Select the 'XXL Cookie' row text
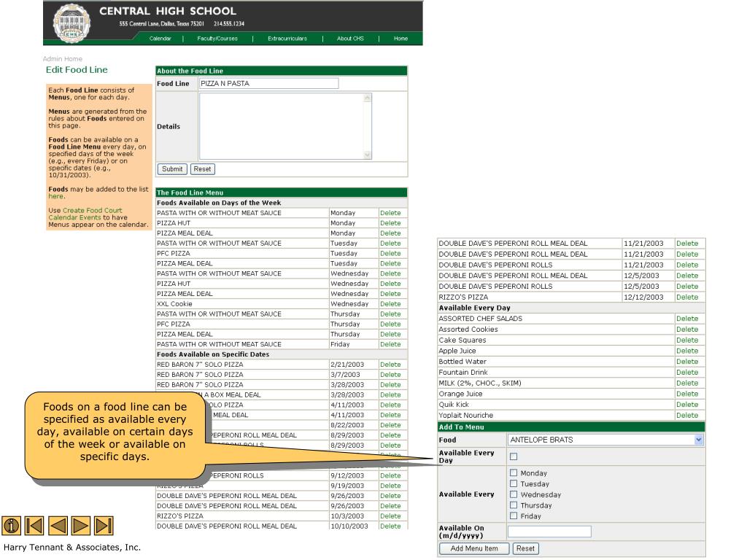 click(174, 304)
